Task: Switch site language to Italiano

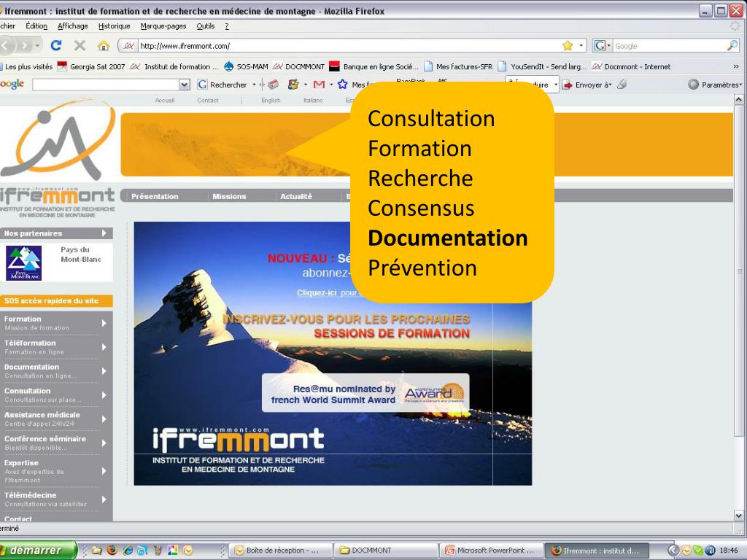Action: pos(313,101)
